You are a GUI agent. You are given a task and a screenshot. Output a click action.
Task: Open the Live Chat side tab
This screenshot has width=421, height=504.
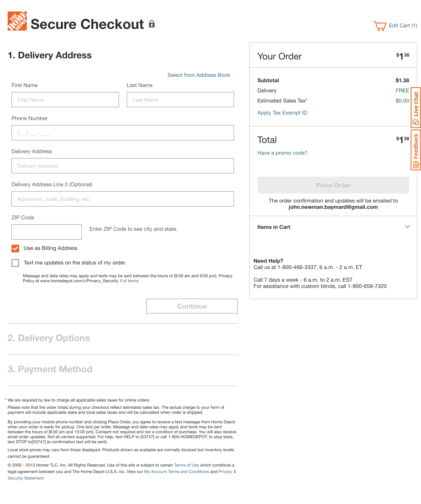(x=416, y=107)
